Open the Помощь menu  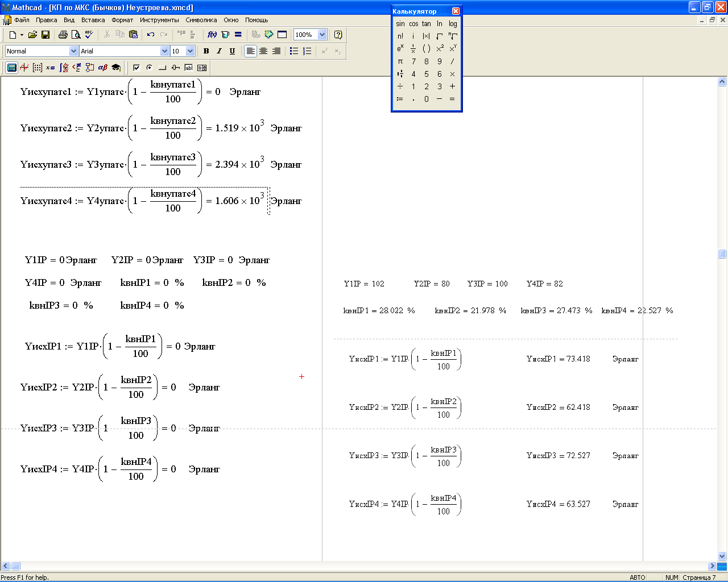coord(257,20)
